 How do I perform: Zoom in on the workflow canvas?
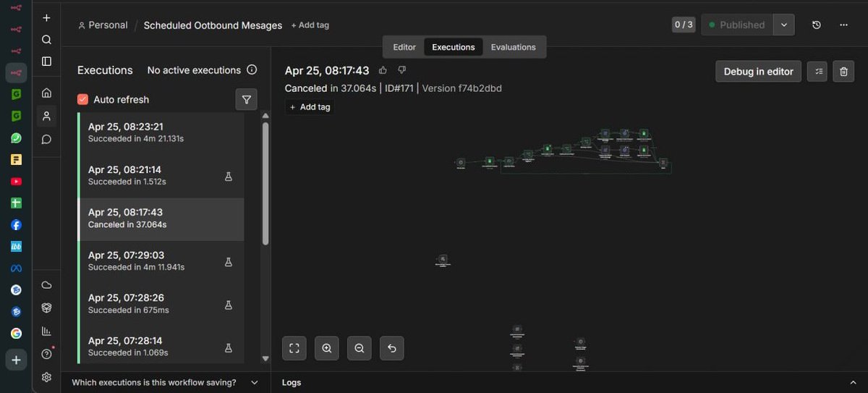327,348
